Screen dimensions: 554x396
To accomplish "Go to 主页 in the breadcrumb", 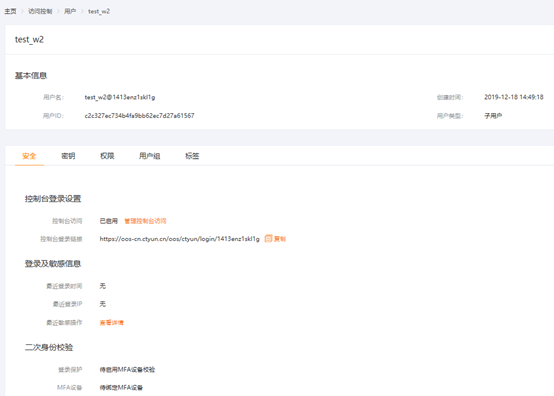I will point(10,11).
